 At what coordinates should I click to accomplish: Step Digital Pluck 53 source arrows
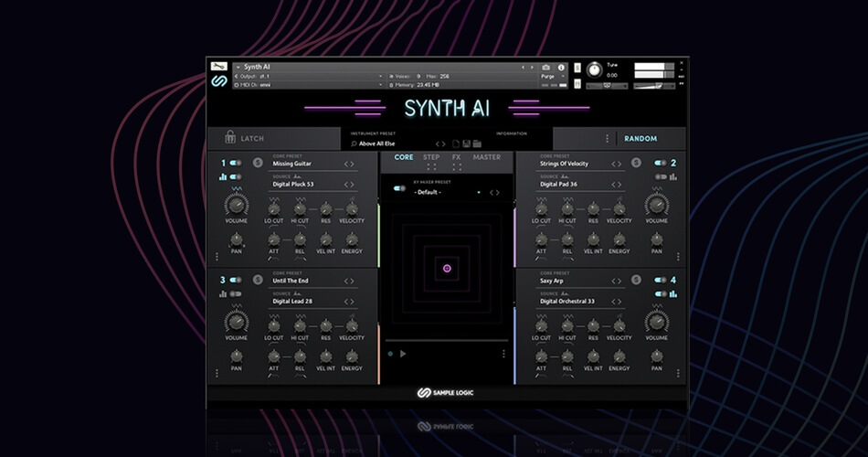click(349, 185)
